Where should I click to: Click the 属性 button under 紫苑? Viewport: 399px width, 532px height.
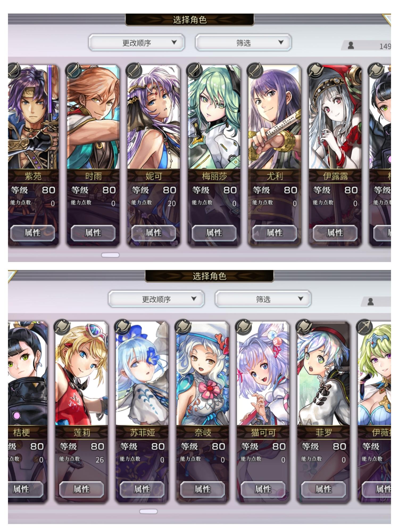32,233
